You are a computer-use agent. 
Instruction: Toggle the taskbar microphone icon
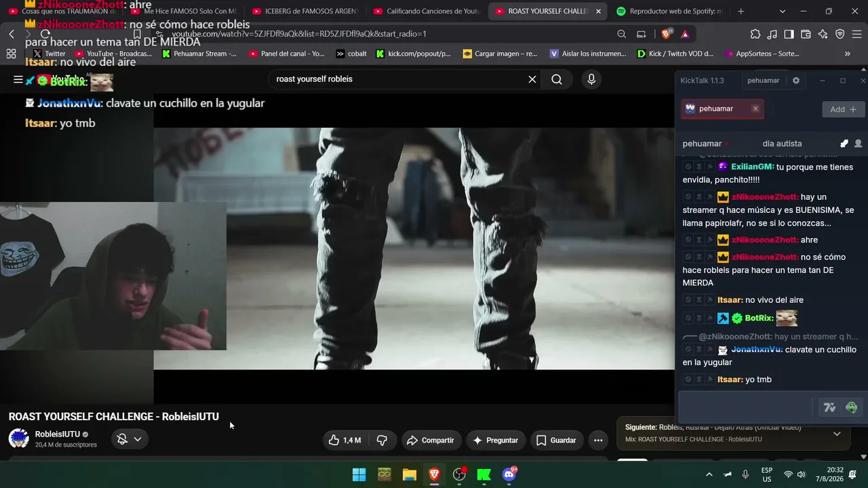(x=745, y=474)
